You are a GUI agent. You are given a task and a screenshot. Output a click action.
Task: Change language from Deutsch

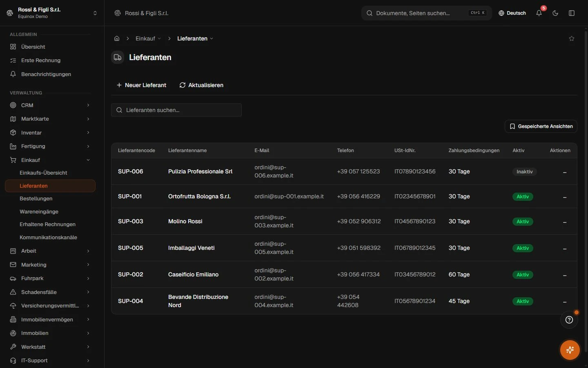[512, 13]
